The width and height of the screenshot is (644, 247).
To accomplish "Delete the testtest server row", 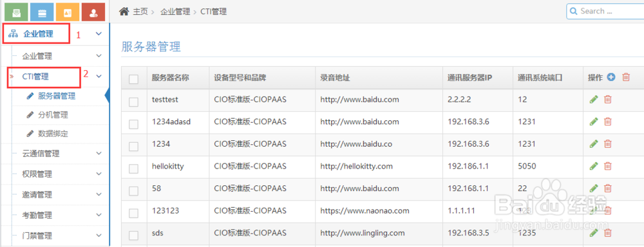I will tap(608, 99).
